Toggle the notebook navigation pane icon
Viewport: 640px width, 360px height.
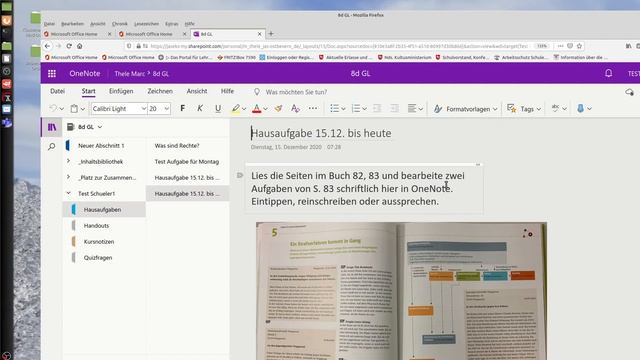tap(52, 127)
